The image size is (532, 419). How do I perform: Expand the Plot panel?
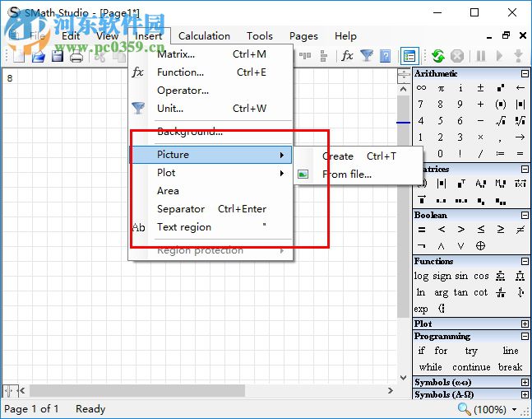[x=525, y=324]
